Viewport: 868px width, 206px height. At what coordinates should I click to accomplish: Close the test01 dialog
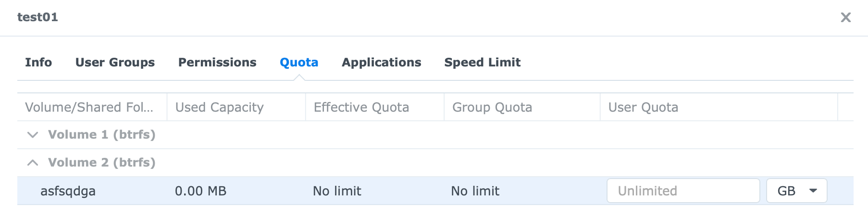tap(845, 17)
